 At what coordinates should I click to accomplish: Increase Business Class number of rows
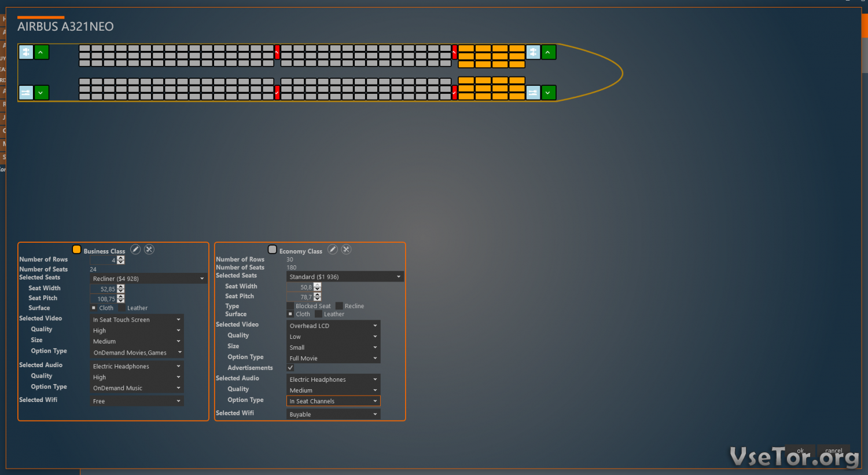click(x=121, y=258)
